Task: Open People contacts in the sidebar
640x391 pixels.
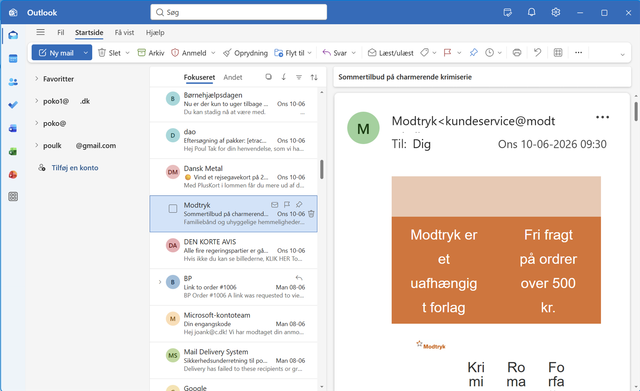Action: click(x=13, y=82)
